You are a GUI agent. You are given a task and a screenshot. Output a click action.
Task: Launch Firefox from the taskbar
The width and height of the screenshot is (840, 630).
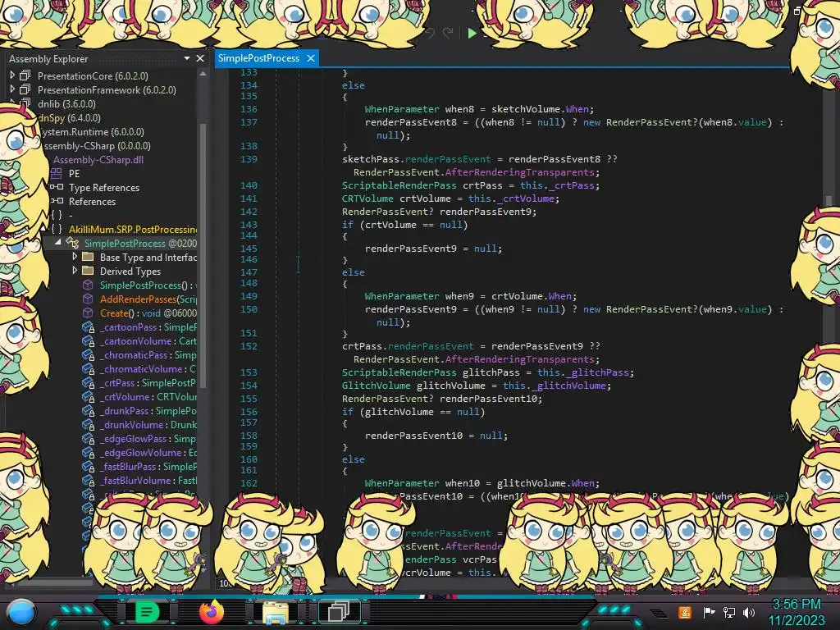coord(211,611)
